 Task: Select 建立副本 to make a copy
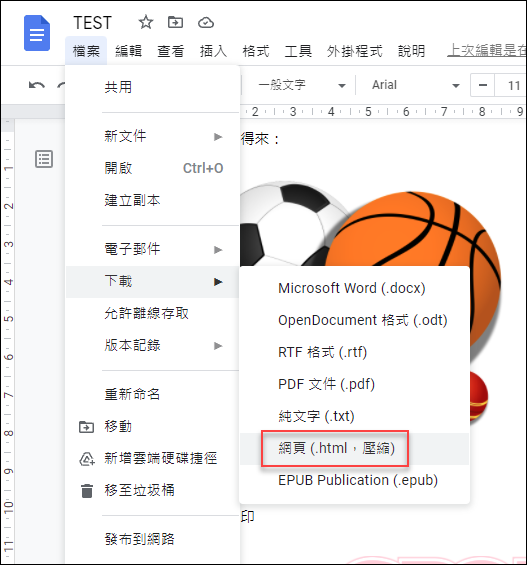tap(153, 200)
